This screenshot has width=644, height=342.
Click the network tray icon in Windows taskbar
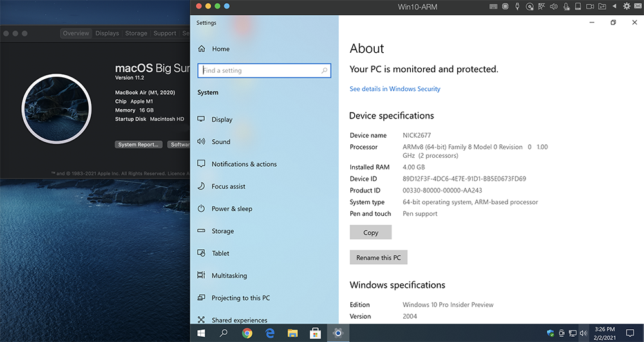pyautogui.click(x=573, y=333)
